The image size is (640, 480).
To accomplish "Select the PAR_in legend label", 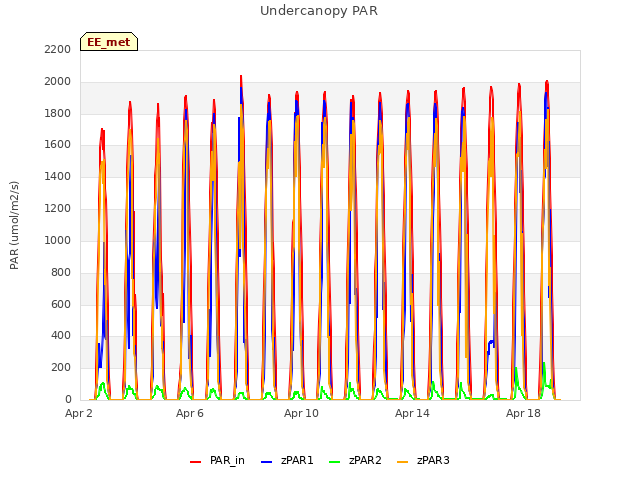I will 227,460.
